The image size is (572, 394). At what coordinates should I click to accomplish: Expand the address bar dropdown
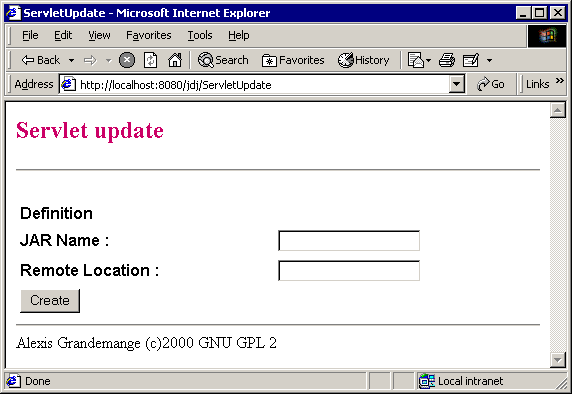pyautogui.click(x=456, y=85)
